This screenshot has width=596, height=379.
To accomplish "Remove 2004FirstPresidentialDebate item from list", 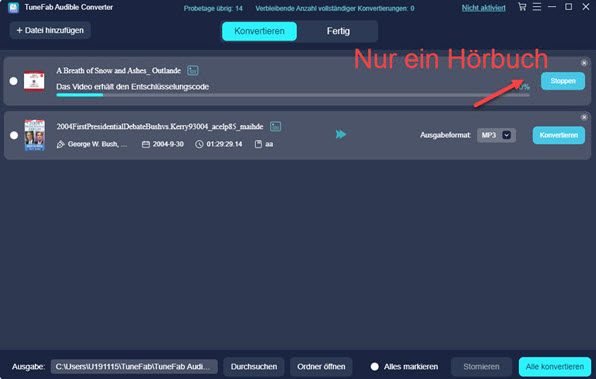I will tap(584, 117).
